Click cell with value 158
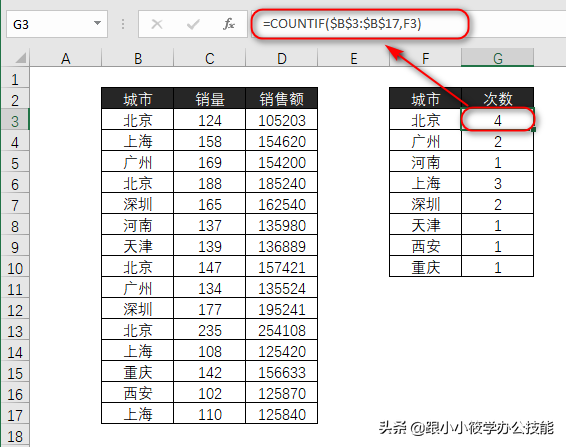 click(x=209, y=141)
